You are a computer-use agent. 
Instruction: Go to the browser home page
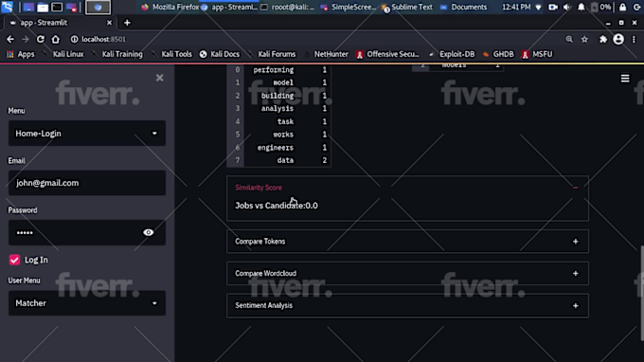tap(56, 39)
